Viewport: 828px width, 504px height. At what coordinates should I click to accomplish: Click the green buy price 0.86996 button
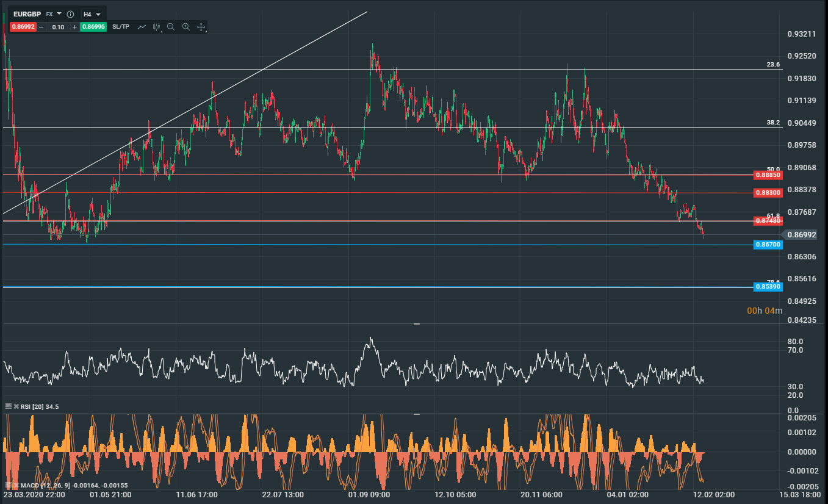pyautogui.click(x=93, y=27)
